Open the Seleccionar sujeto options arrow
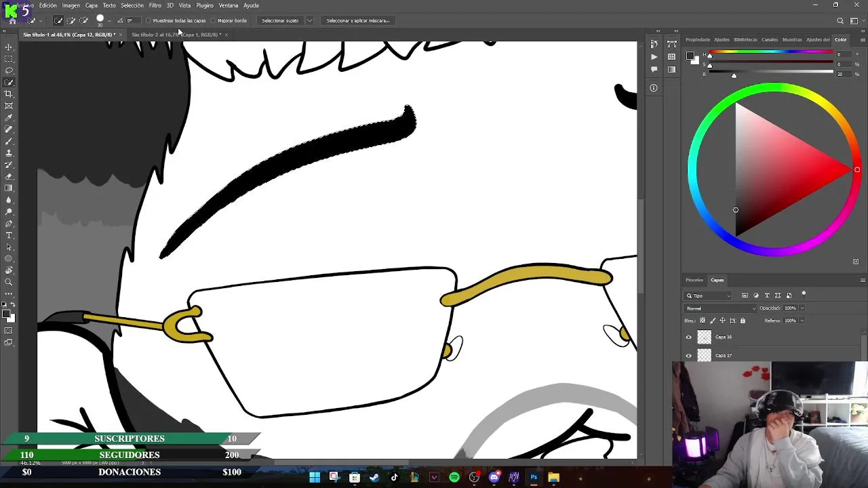 click(309, 20)
